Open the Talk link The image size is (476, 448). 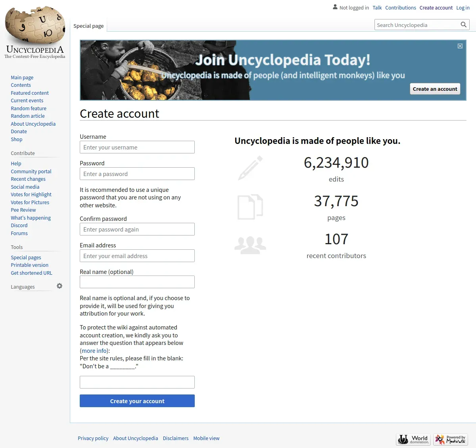[x=377, y=8]
